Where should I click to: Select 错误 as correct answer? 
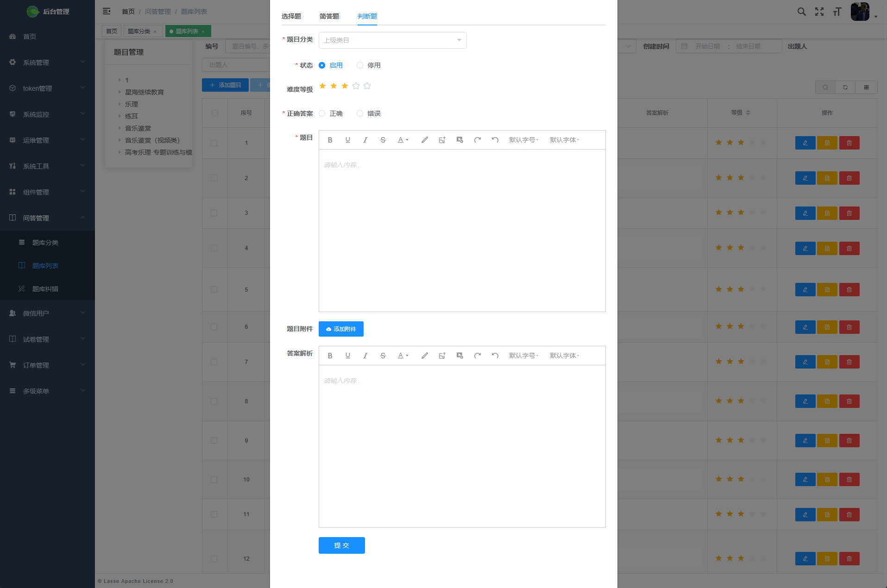coord(360,113)
